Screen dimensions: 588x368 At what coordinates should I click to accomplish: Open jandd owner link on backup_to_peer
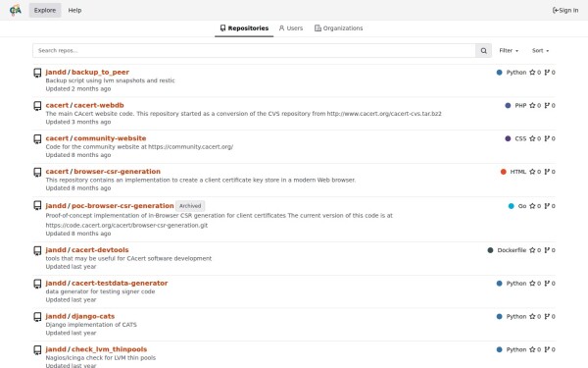coord(56,72)
